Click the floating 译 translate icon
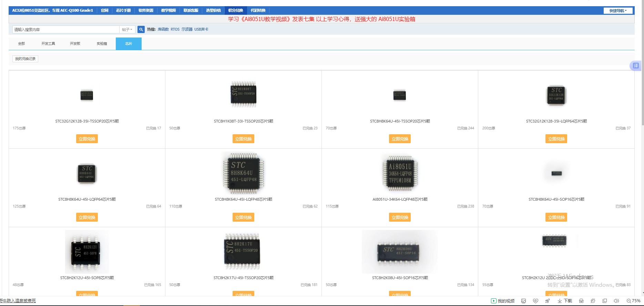The height and width of the screenshot is (306, 644). pyautogui.click(x=636, y=65)
